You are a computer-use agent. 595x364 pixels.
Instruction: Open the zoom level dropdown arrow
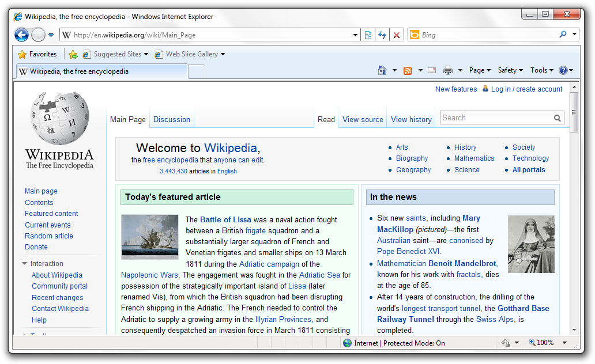tap(564, 343)
